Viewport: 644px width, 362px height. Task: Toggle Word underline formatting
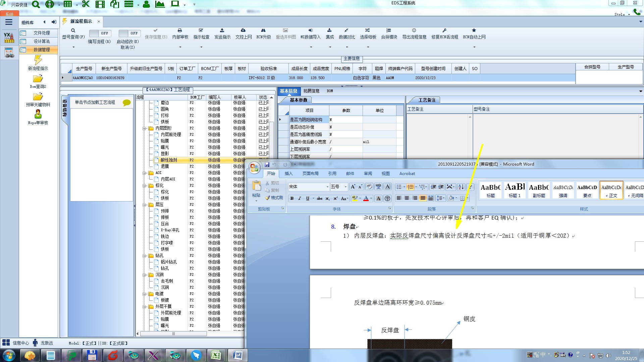[x=308, y=198]
